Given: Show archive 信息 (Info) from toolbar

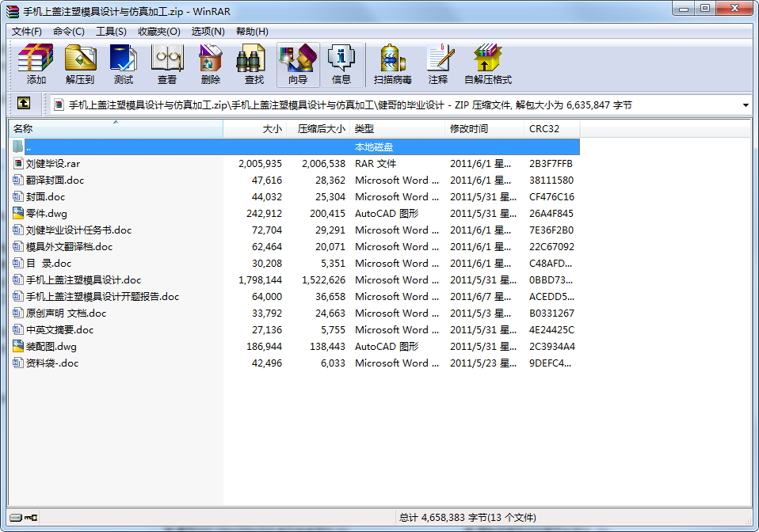Looking at the screenshot, I should coord(341,64).
